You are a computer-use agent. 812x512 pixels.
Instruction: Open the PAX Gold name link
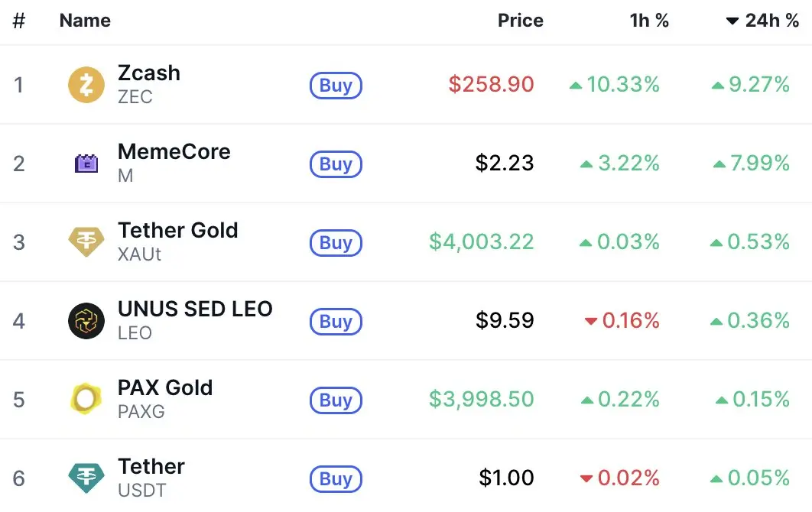165,388
